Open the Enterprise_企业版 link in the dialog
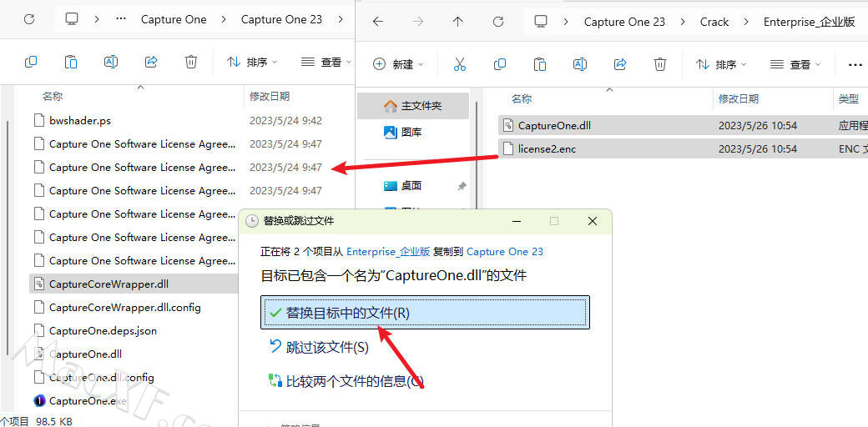 click(x=388, y=252)
